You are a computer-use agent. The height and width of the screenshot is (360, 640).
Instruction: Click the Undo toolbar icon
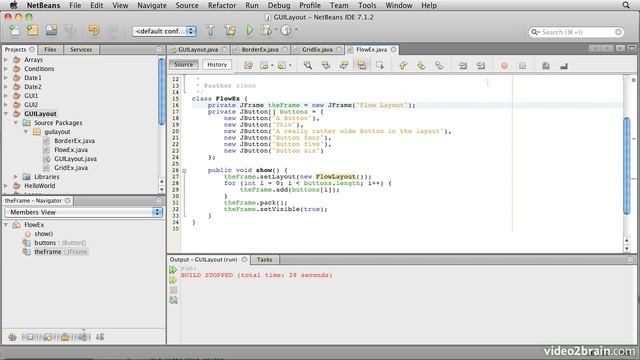coord(94,31)
